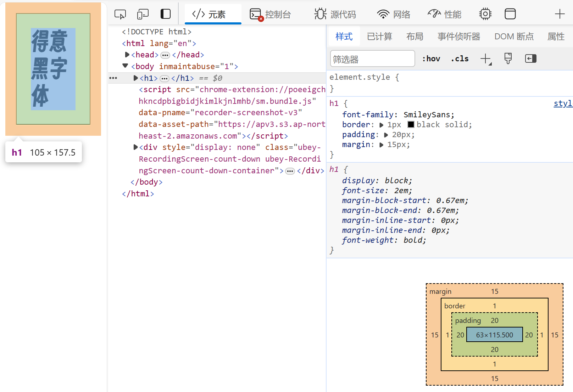
Task: Expand the border shorthand property triangle
Action: pyautogui.click(x=381, y=125)
